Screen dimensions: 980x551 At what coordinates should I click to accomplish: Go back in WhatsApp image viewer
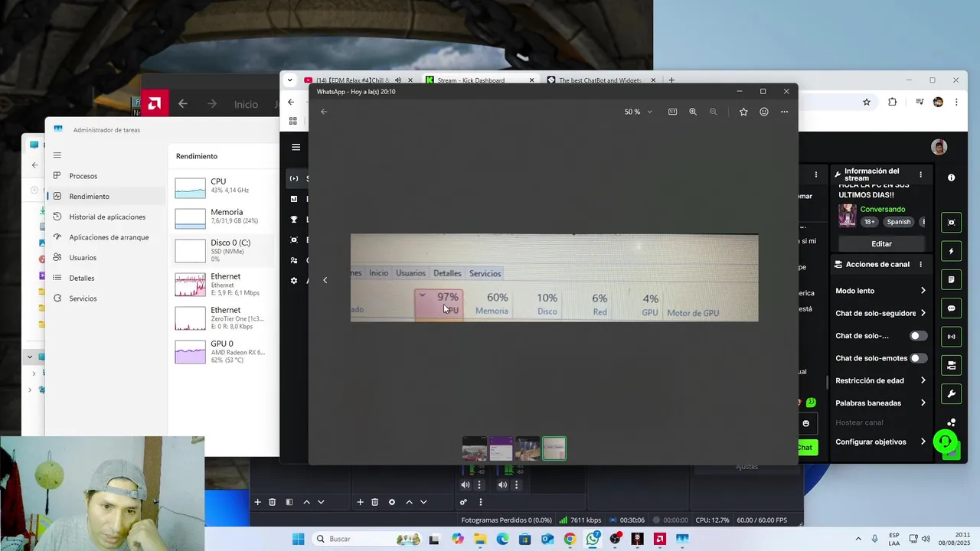tap(324, 112)
